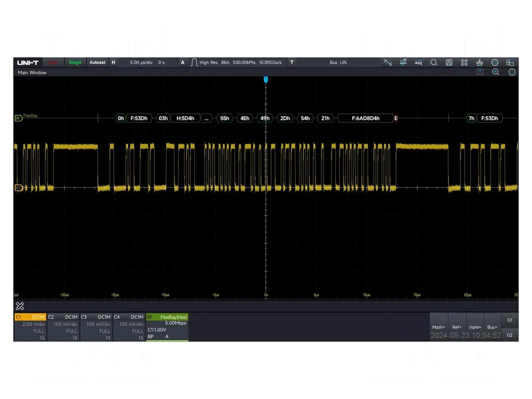Add a reference waveform with Ref+

457,327
